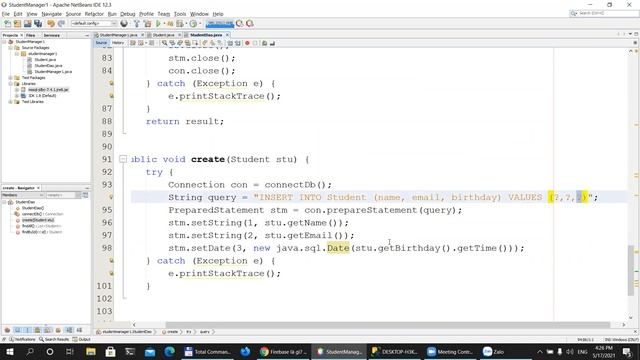Expand the Test Packages node
The height and width of the screenshot is (360, 640).
pos(11,78)
